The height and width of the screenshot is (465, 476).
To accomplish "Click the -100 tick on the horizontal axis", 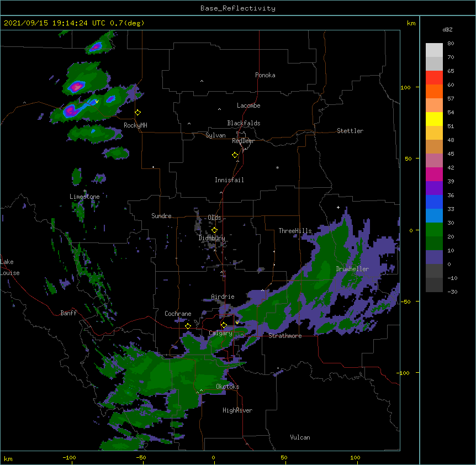I will point(69,457).
